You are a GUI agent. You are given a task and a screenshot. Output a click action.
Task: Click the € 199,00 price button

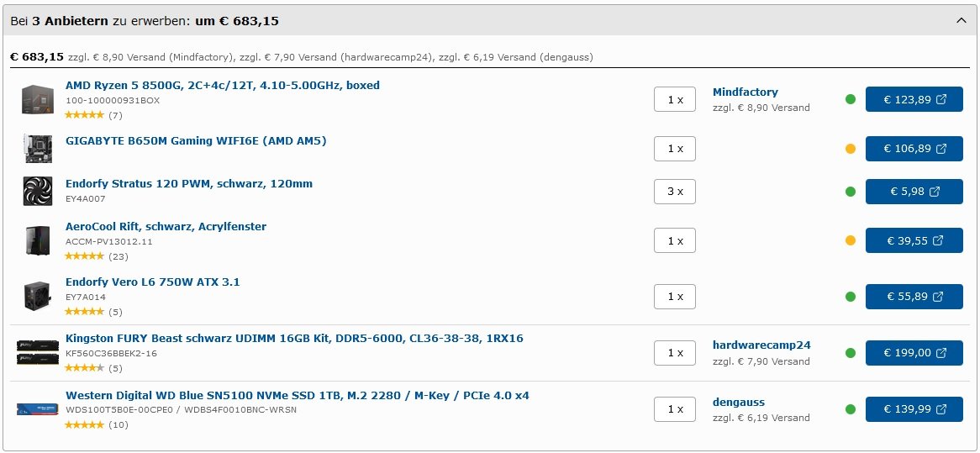coord(914,353)
